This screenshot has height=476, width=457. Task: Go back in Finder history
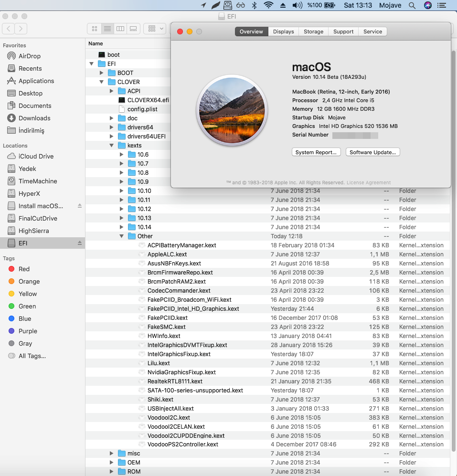[x=9, y=29]
